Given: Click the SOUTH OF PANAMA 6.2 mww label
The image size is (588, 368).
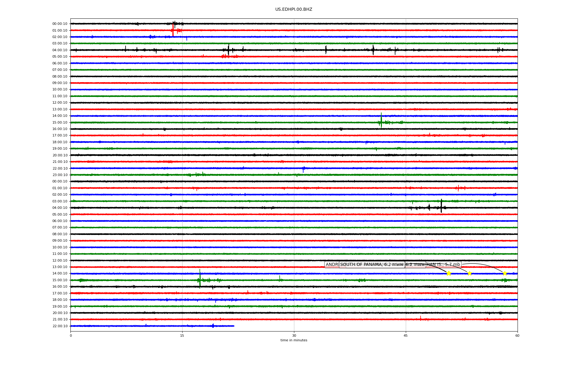Looking at the screenshot, I should [x=372, y=265].
